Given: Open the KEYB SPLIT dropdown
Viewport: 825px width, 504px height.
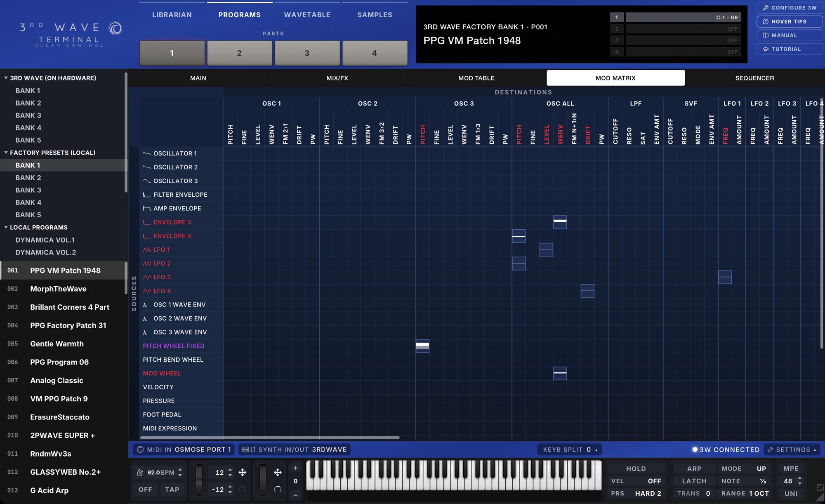Looking at the screenshot, I should (x=570, y=450).
